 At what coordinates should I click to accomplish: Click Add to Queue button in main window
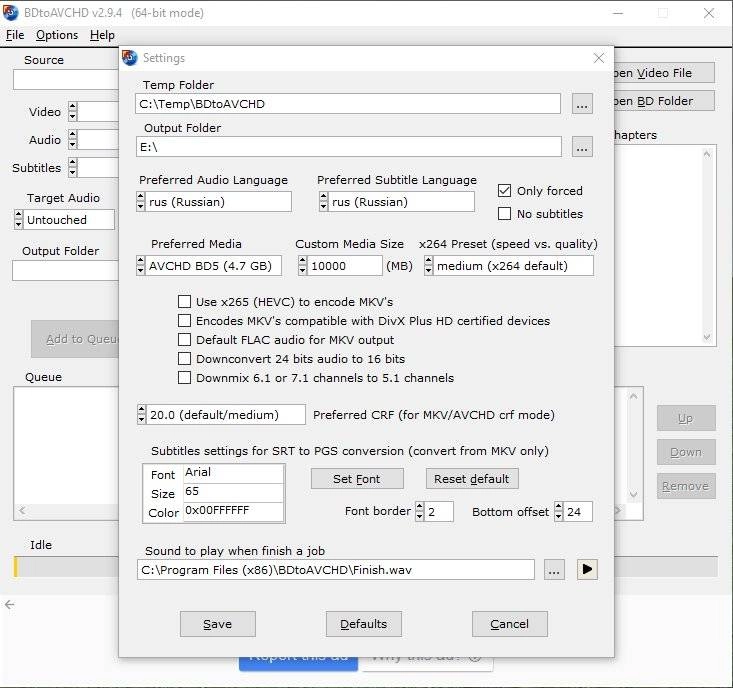(x=75, y=339)
